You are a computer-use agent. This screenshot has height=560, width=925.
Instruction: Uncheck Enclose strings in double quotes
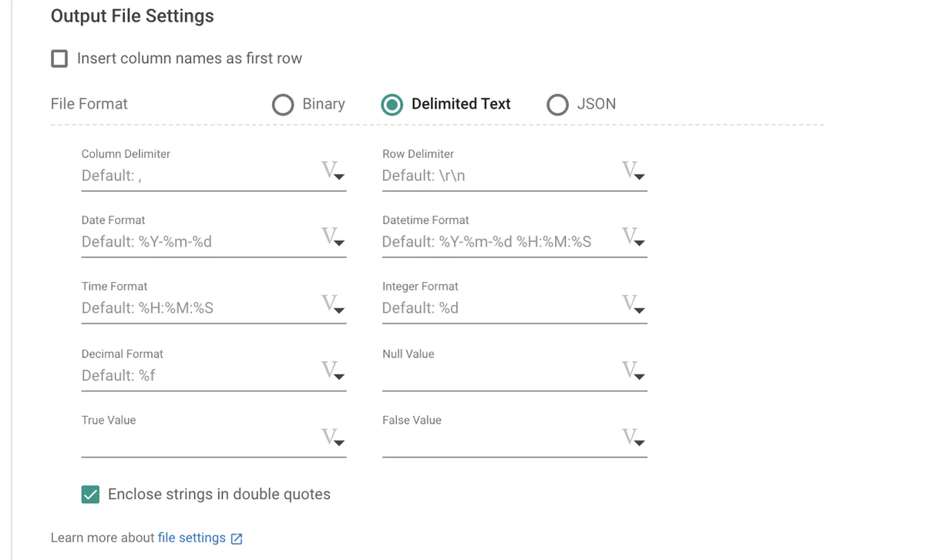click(x=90, y=495)
